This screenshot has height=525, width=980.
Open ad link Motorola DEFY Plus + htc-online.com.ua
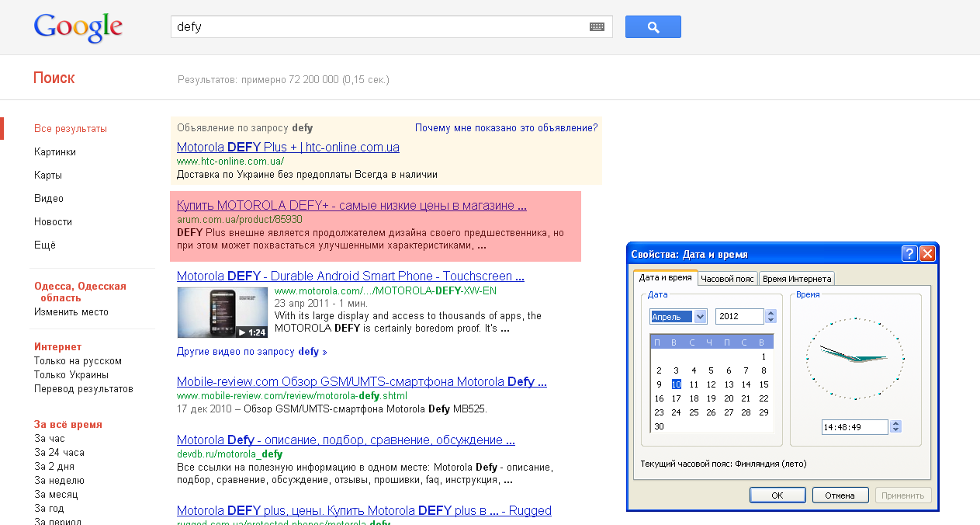tap(288, 147)
